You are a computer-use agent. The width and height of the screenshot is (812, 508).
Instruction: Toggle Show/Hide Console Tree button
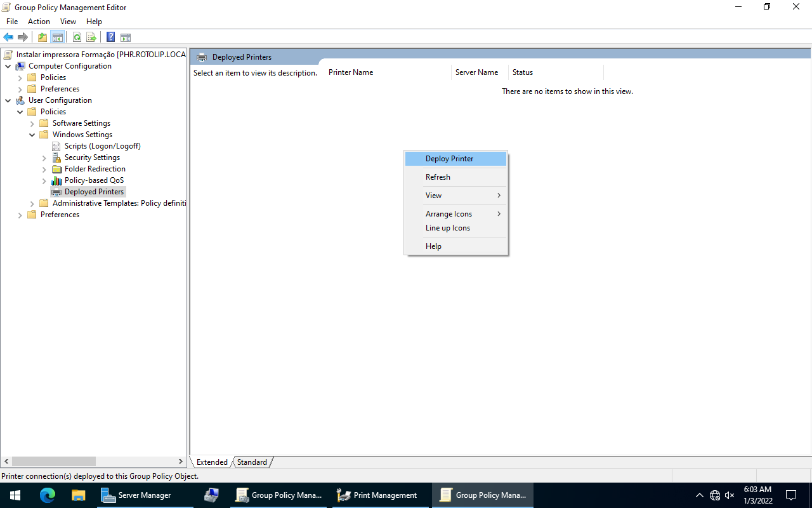tap(58, 37)
